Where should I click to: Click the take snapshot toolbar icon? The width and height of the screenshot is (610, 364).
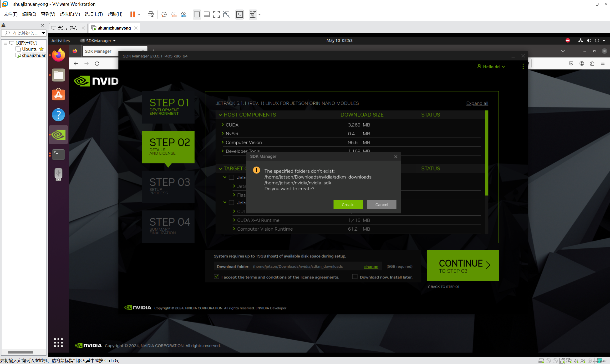pyautogui.click(x=164, y=15)
